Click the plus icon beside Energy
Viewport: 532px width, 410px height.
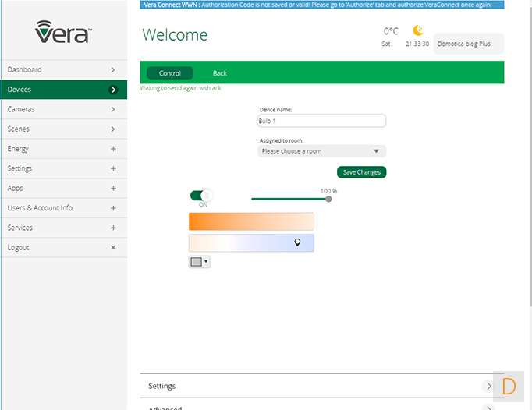click(113, 149)
